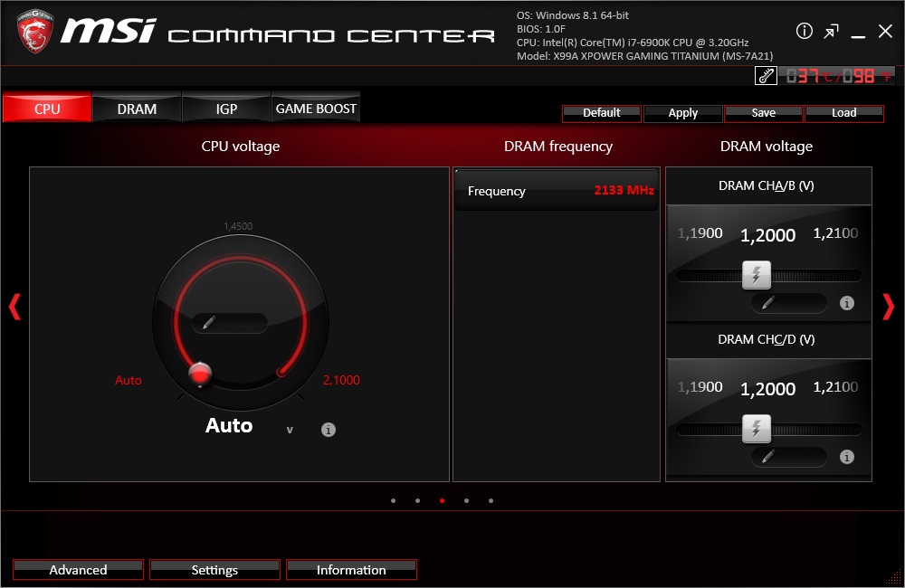Switch to the DRAM tab
The width and height of the screenshot is (905, 588).
[137, 109]
